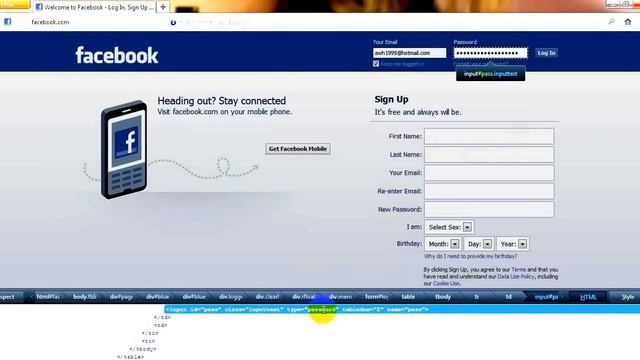Select td breadcrumb in inspector
640x360 pixels.
pos(509,297)
